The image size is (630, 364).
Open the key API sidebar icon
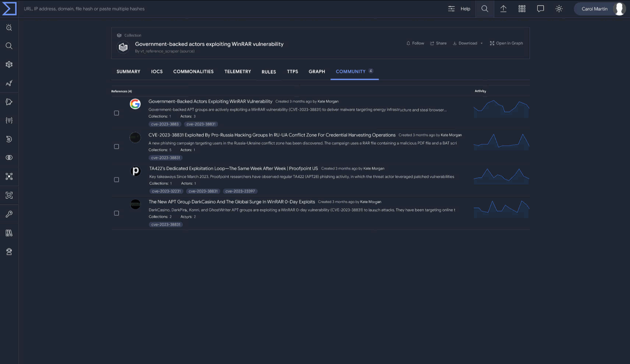coord(9,214)
